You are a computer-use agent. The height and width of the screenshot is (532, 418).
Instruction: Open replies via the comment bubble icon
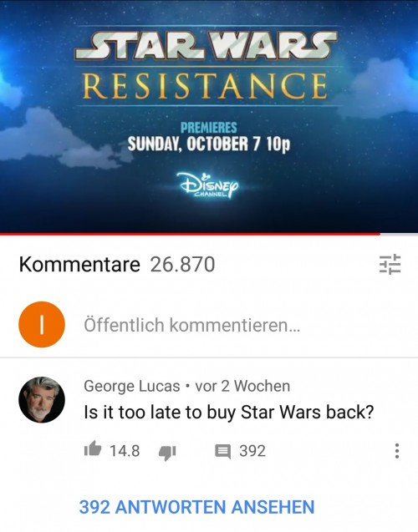tap(222, 452)
